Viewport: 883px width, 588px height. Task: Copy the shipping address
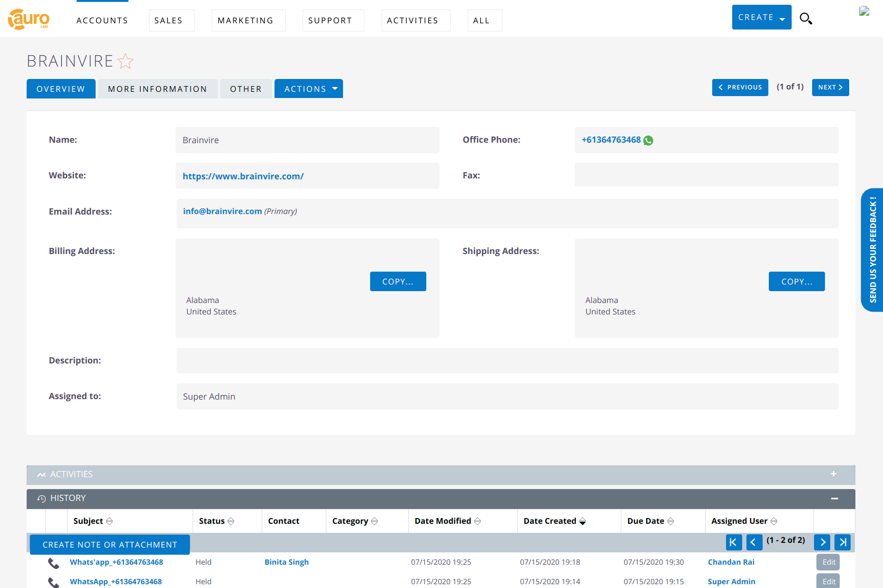(x=797, y=282)
